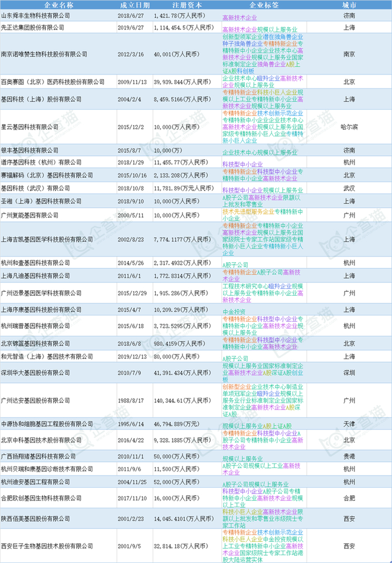
Task: Select company name 杭州瑞普基因科技有限公司
Action: [35, 325]
